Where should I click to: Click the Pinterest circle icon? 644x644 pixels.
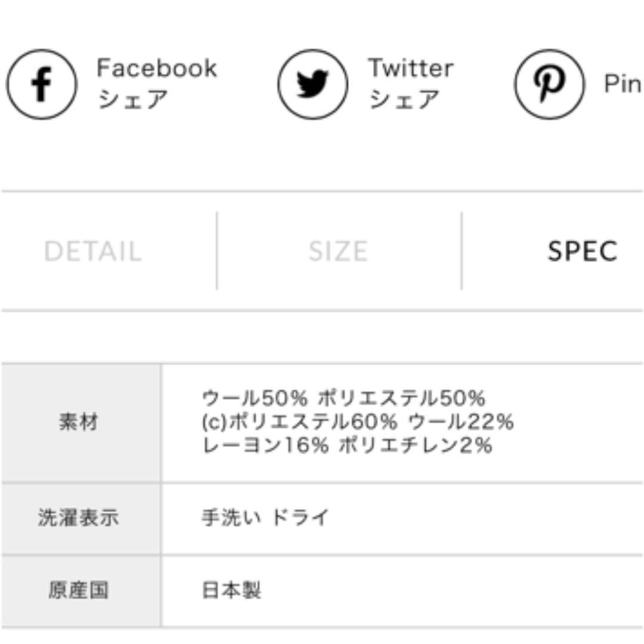(549, 84)
